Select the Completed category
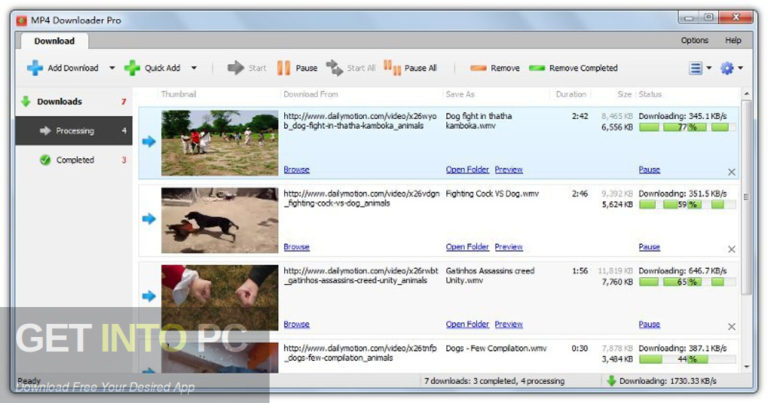The image size is (768, 403). (73, 160)
